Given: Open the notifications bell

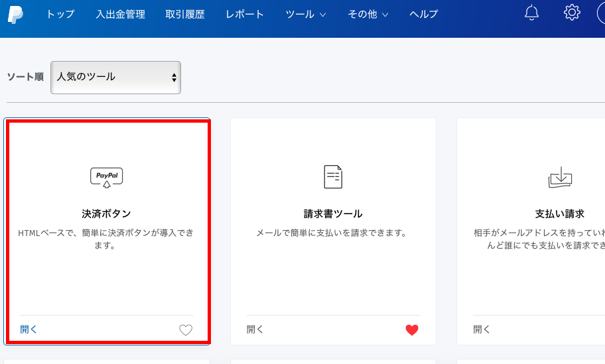Looking at the screenshot, I should coord(531,13).
